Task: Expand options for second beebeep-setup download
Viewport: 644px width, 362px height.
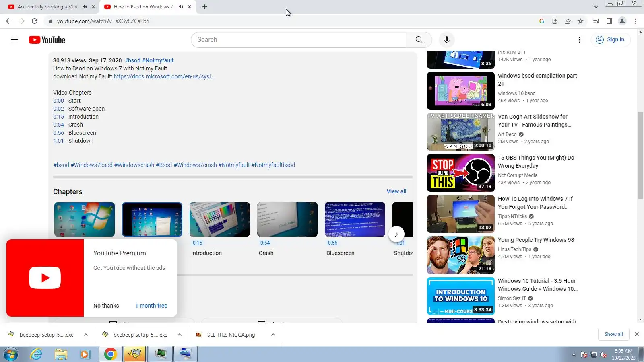Action: pos(180,335)
